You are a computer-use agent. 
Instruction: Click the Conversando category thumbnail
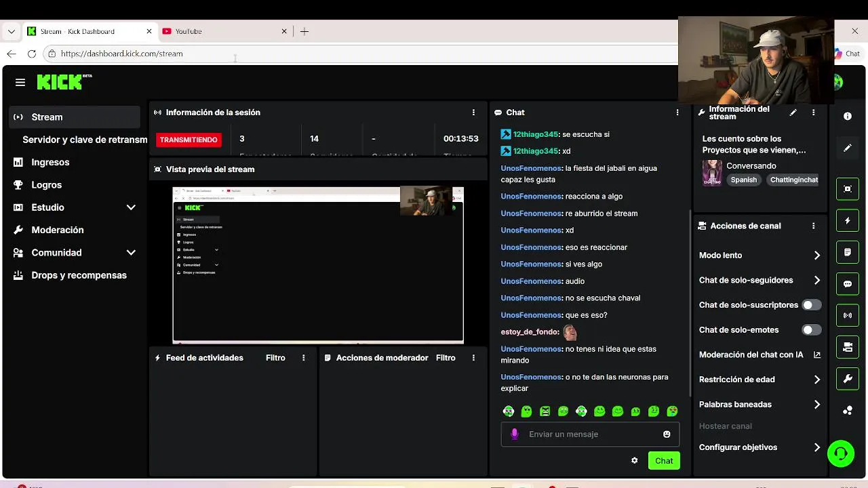point(712,173)
